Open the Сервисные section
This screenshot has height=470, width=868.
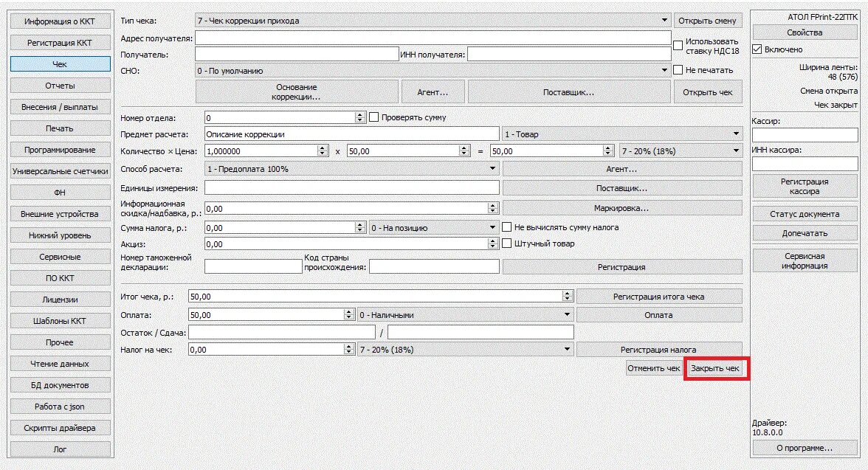click(60, 257)
